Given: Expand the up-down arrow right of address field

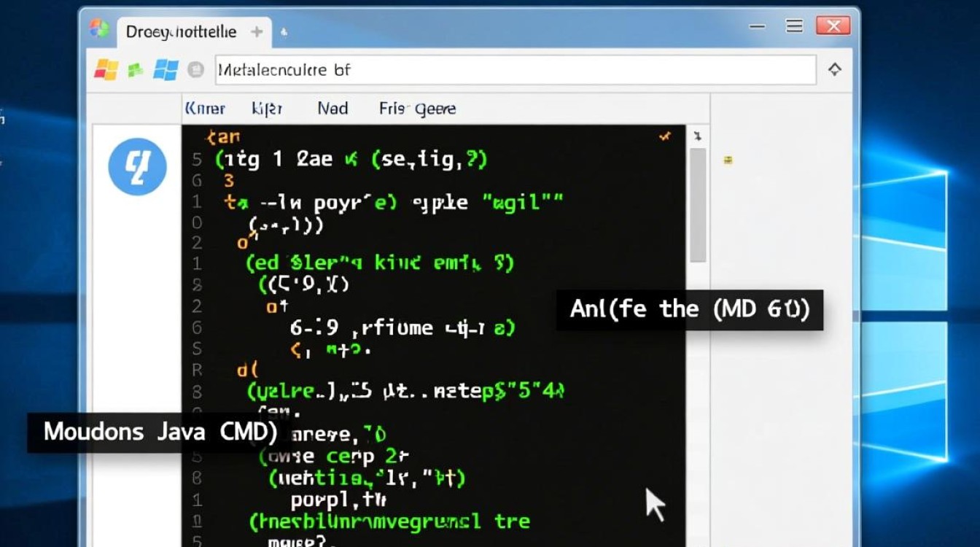Looking at the screenshot, I should 835,70.
